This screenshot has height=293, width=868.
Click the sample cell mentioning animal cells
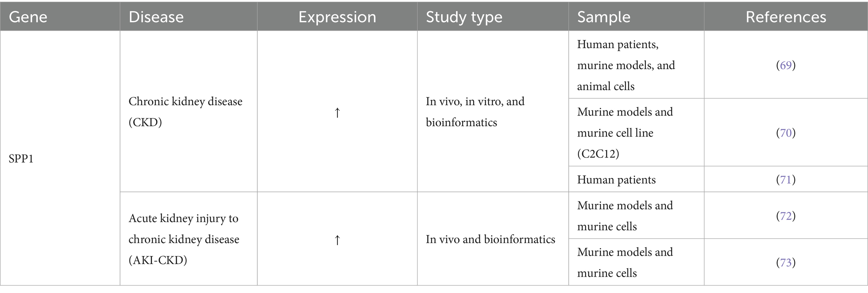coord(626,65)
